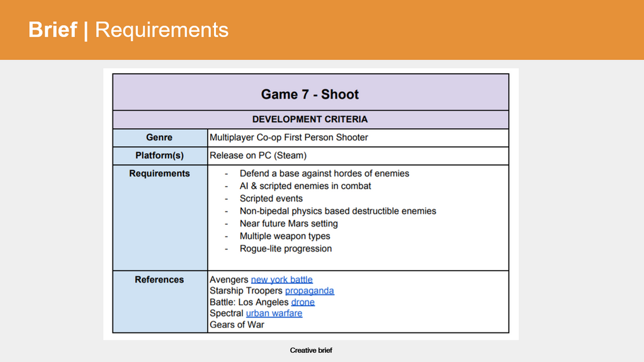This screenshot has height=362, width=644.
Task: Open the 'new york battle' link
Action: tap(282, 279)
